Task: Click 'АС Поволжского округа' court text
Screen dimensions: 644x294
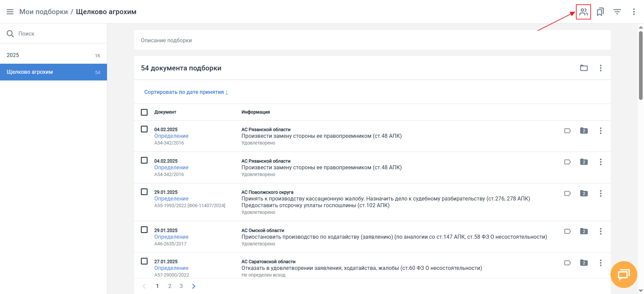Action: (267, 192)
